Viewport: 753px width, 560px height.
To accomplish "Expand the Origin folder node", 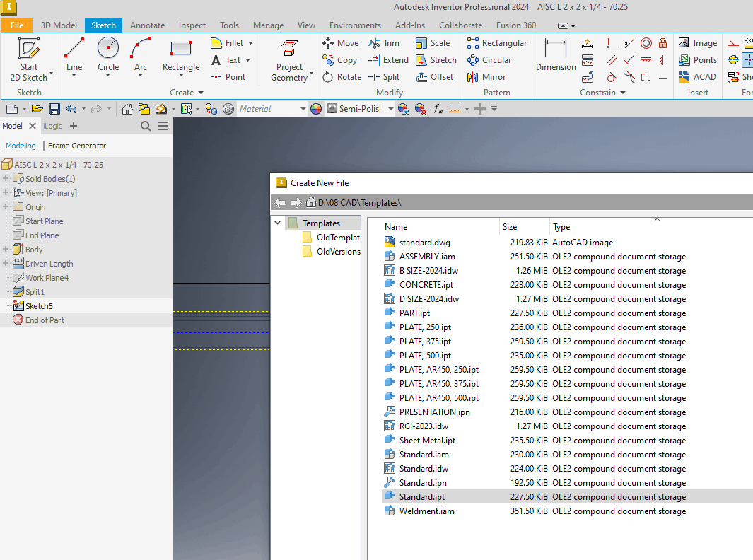I will pos(6,207).
